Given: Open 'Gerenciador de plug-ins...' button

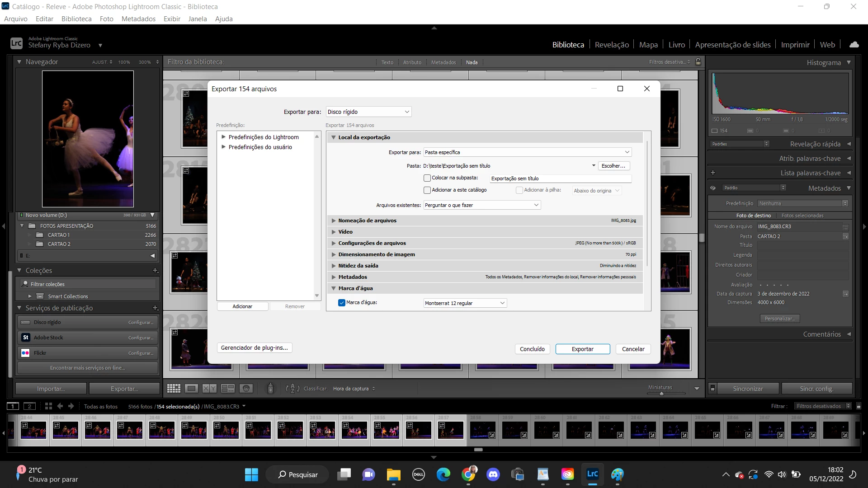Looking at the screenshot, I should pos(255,347).
